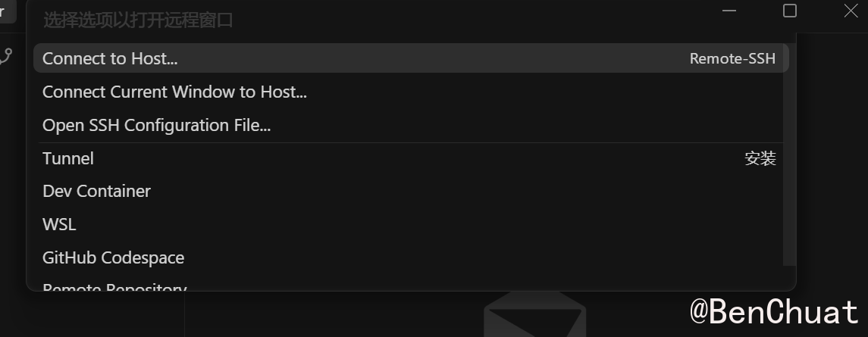
Task: Pick the Dev Container option
Action: (x=96, y=191)
